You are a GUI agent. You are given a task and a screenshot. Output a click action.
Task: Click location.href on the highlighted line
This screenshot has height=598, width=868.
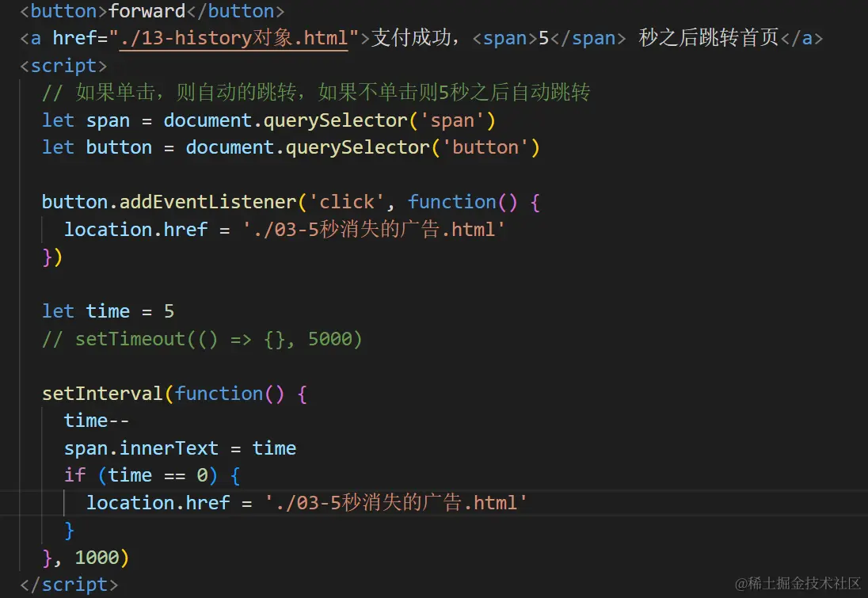pos(158,503)
